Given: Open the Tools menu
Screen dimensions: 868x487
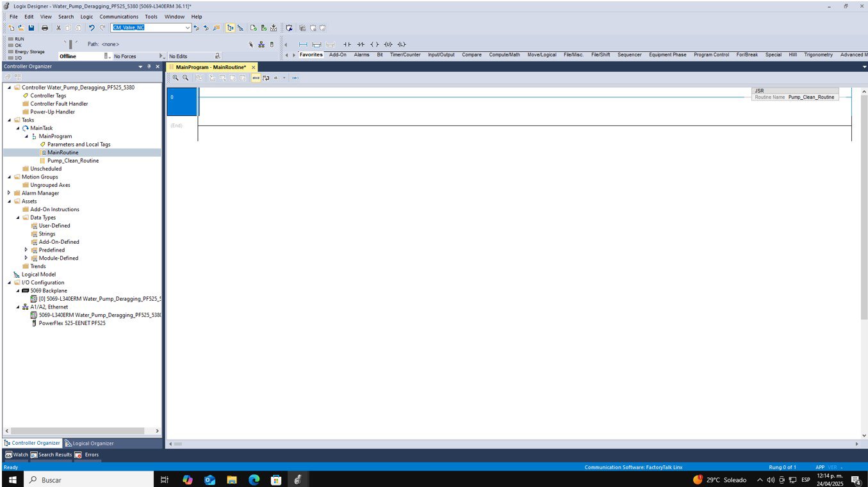Looking at the screenshot, I should (x=151, y=17).
